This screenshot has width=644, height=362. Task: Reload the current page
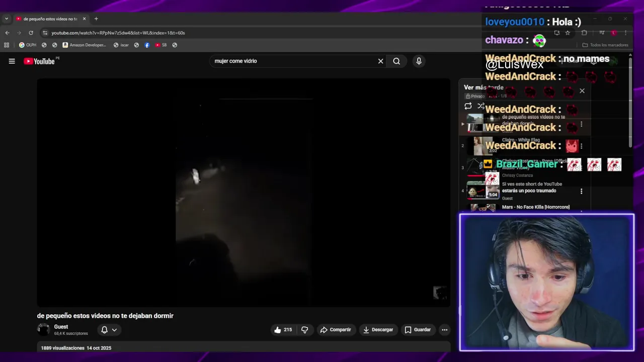tap(31, 33)
